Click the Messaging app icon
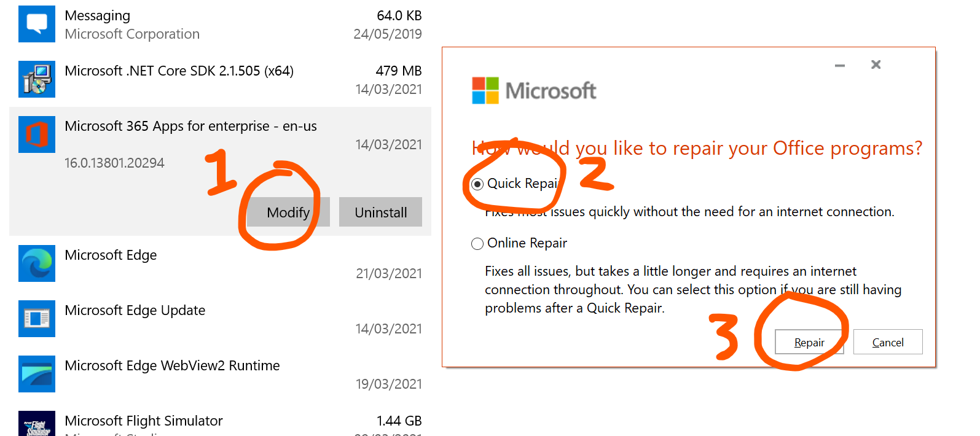980x436 pixels. [x=37, y=24]
